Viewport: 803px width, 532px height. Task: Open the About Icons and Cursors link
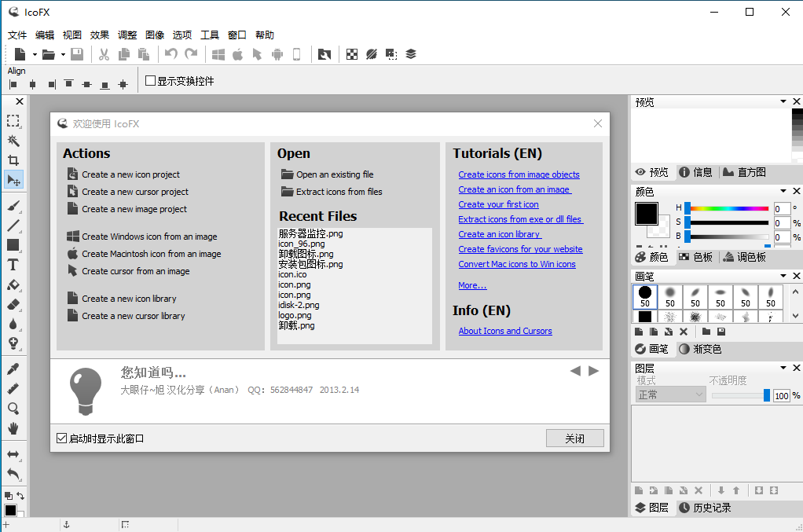[505, 332]
